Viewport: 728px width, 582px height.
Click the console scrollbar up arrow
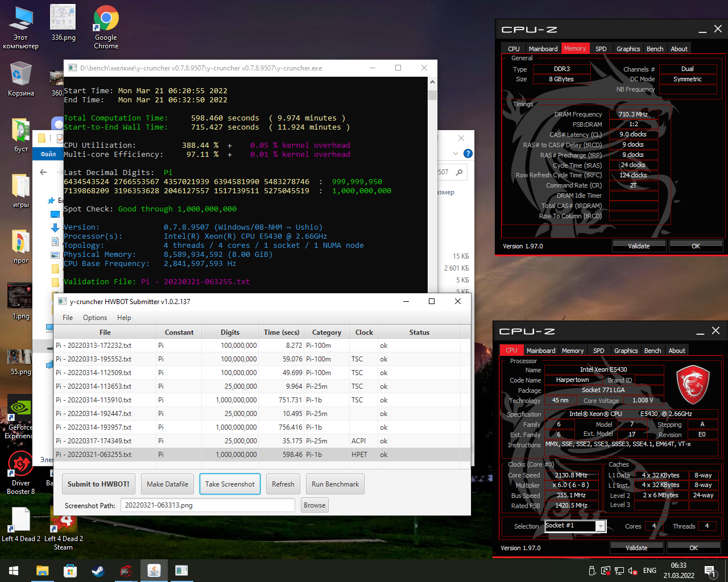click(x=432, y=82)
